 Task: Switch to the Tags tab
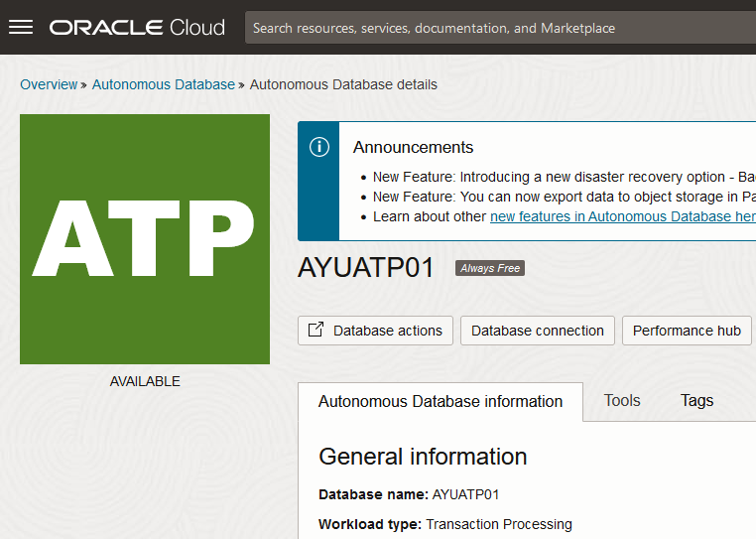point(696,400)
